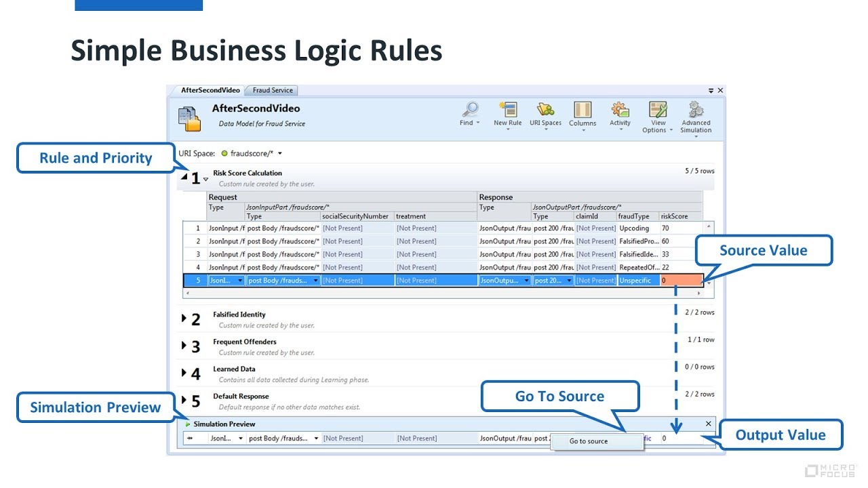This screenshot has width=868, height=488.
Task: Select row 4 in the rule table
Action: [197, 267]
